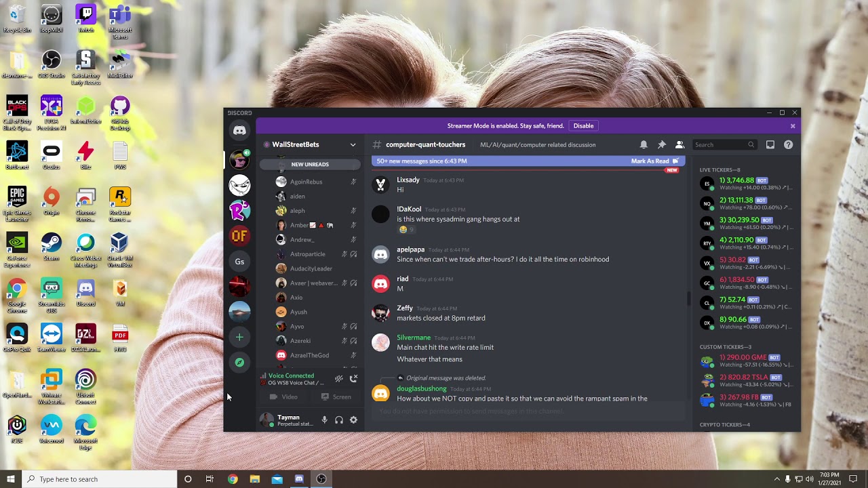Toggle Video camera in voice panel

point(283,397)
